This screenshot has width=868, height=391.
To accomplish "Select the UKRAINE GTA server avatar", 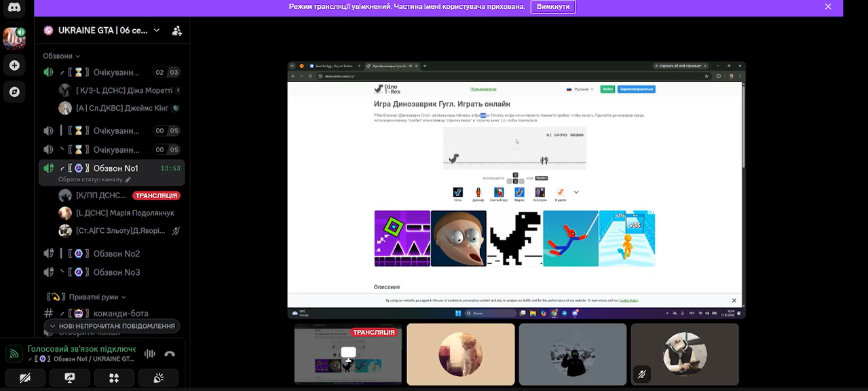I will (14, 37).
